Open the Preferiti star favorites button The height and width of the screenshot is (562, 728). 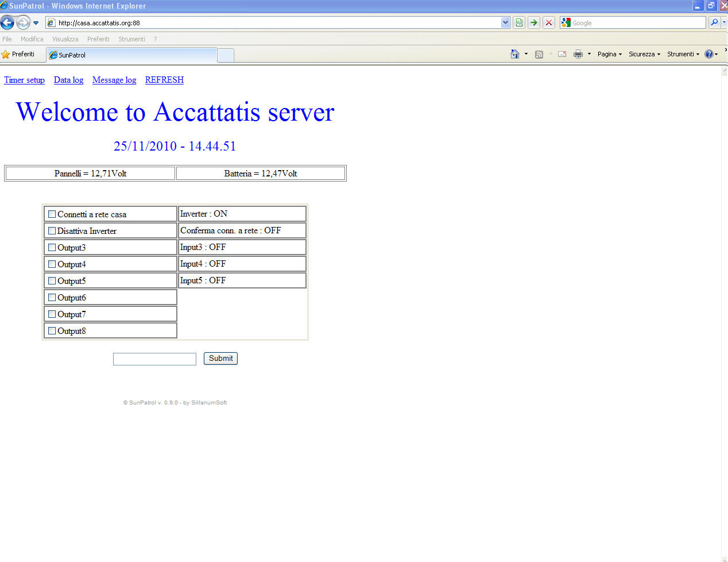tap(18, 54)
